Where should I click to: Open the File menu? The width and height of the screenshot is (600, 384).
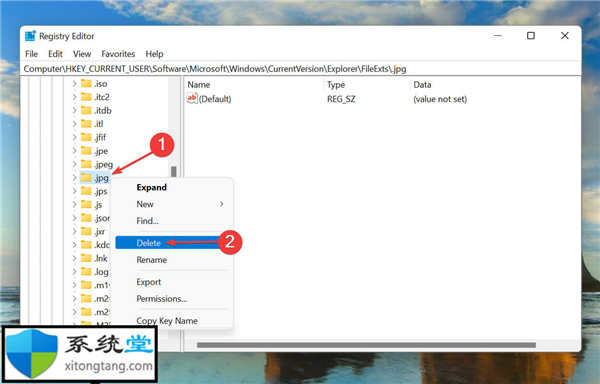(31, 54)
